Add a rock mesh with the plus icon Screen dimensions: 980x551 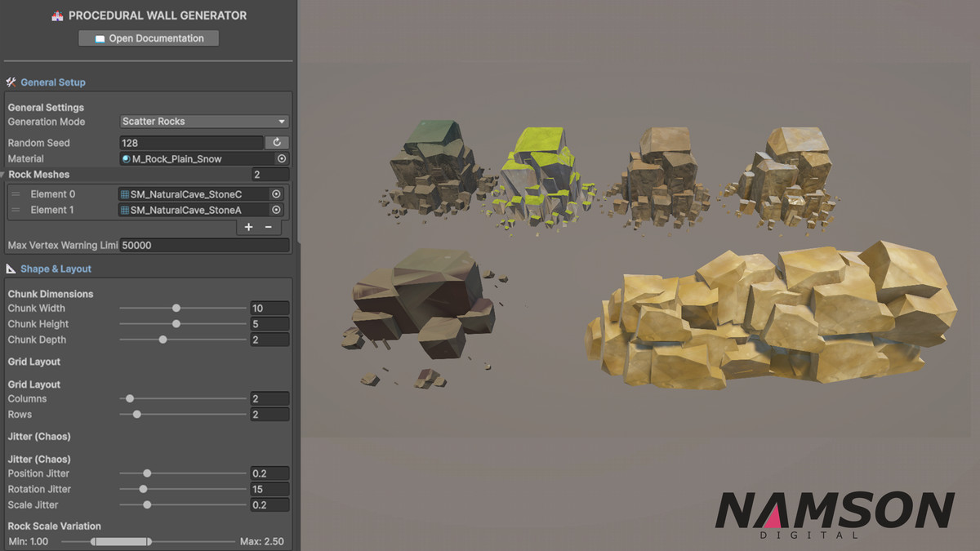point(249,227)
